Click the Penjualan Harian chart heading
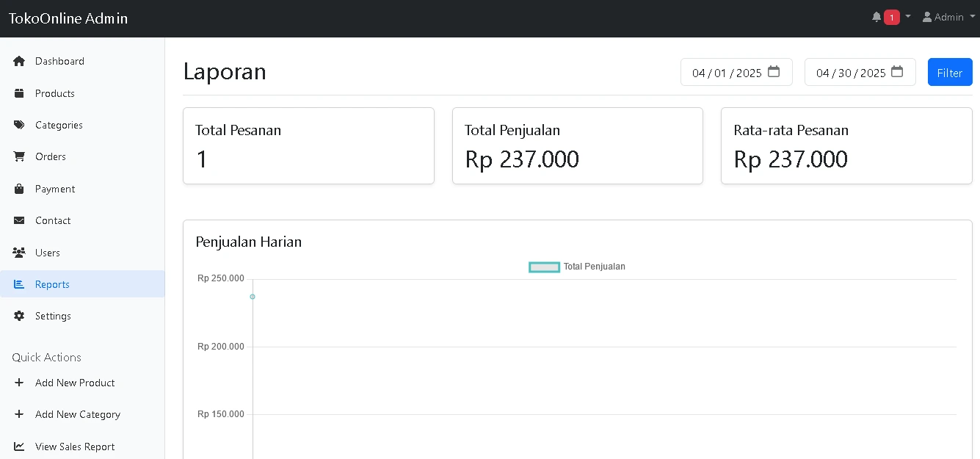 [249, 242]
